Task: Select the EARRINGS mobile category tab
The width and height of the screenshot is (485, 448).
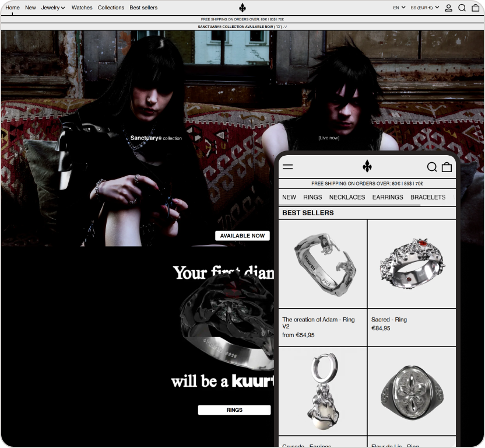Action: (x=388, y=197)
